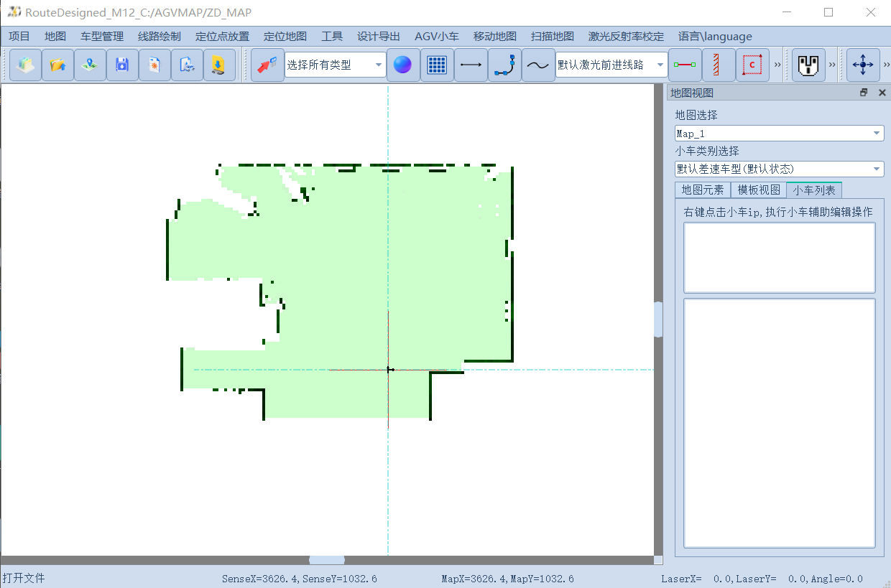The width and height of the screenshot is (891, 588).
Task: Select the curved path nodes tool
Action: click(x=504, y=65)
